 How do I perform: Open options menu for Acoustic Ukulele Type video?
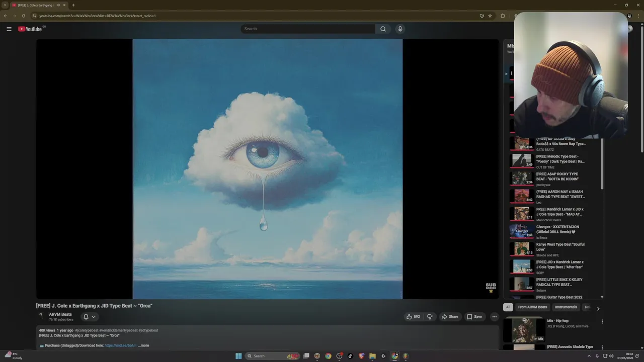pyautogui.click(x=602, y=347)
